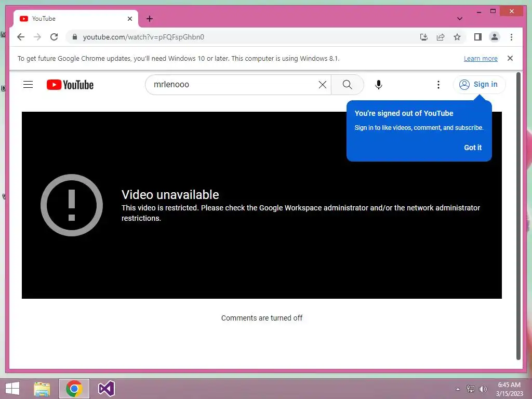
Task: Select the YouTube tab
Action: (x=76, y=19)
